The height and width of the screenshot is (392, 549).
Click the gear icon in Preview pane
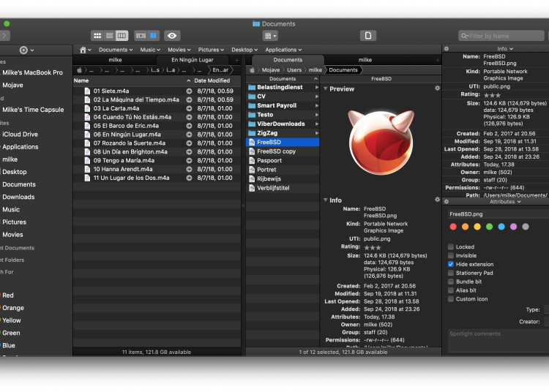click(x=437, y=88)
